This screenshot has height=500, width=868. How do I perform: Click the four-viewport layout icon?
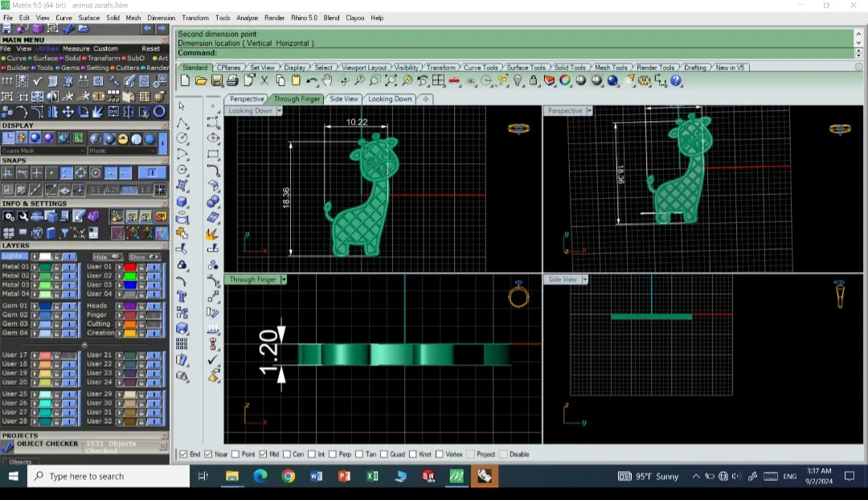[x=439, y=81]
